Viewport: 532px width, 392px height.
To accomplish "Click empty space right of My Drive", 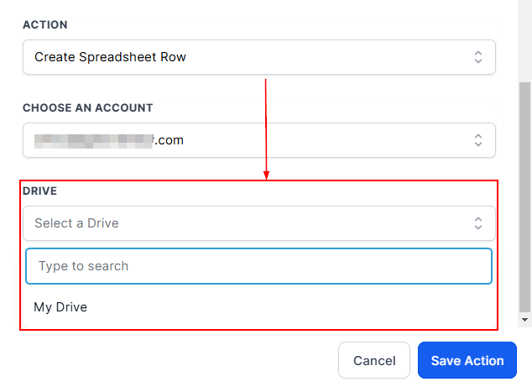I will [x=294, y=307].
